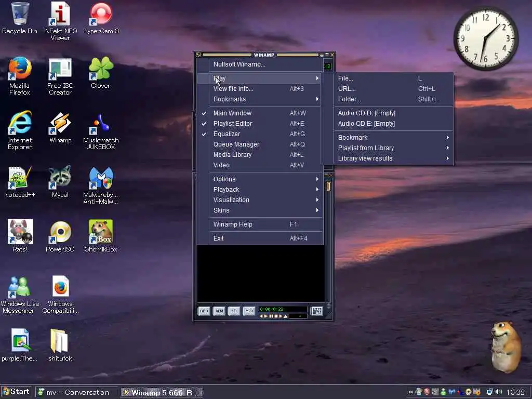This screenshot has height=399, width=532.
Task: Select View file info... menu entry
Action: pos(260,88)
